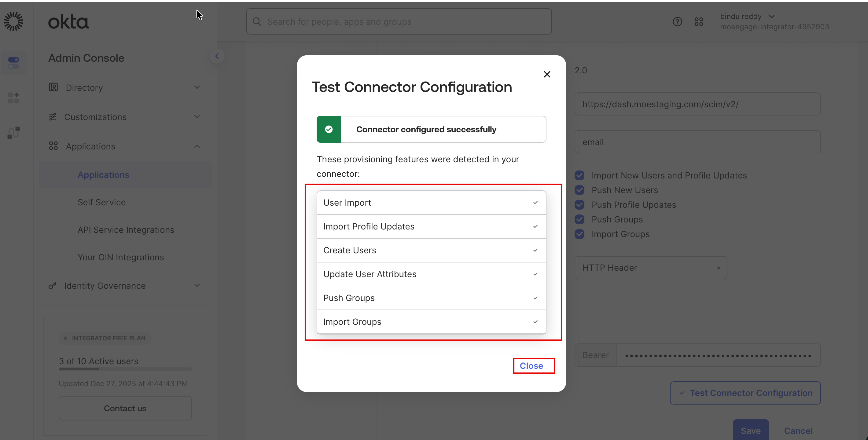Click the Contact us button
Screen dimensions: 868x440
(125, 408)
